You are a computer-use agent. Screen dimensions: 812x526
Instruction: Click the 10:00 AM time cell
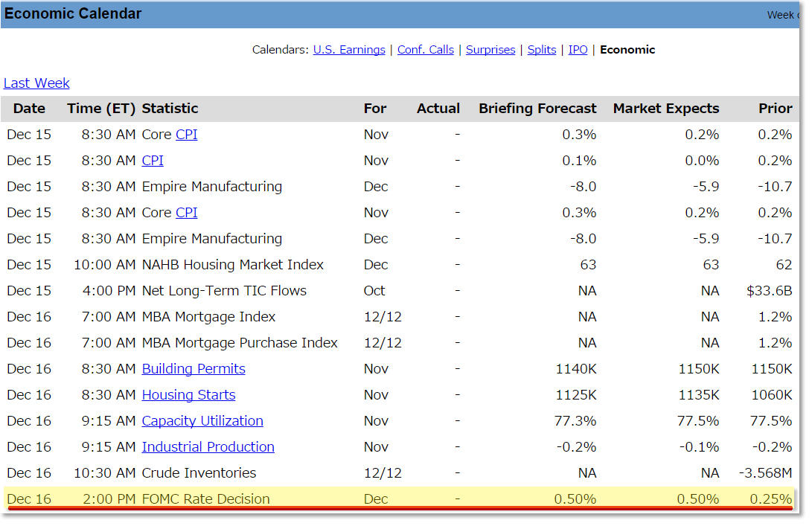click(105, 265)
